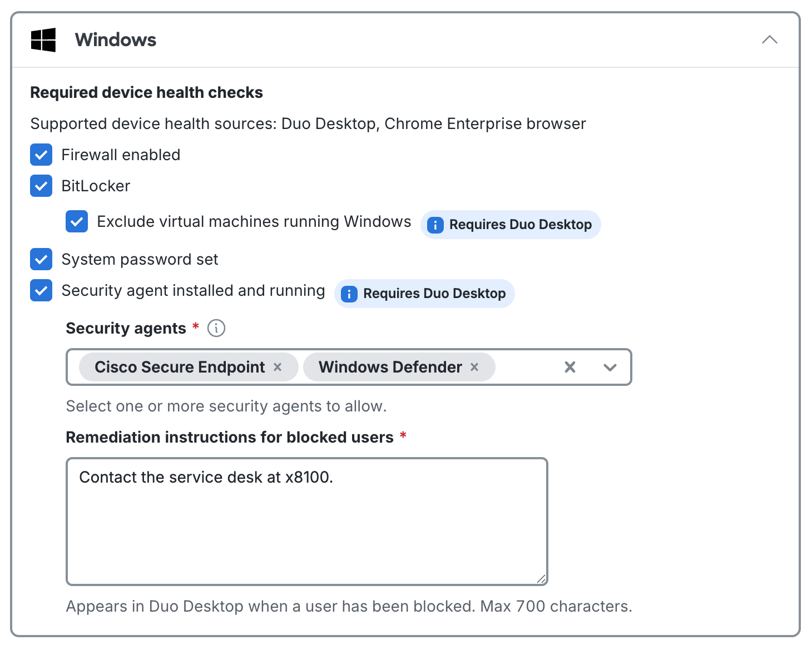This screenshot has width=812, height=645.
Task: Click the resize grip of the remediation text box
Action: 541,580
